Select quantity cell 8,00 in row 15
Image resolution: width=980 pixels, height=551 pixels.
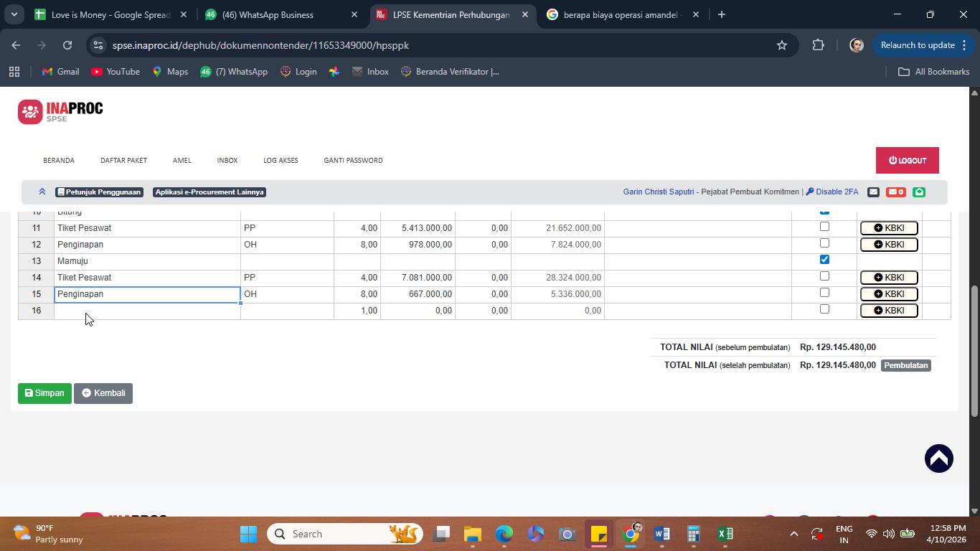click(357, 294)
